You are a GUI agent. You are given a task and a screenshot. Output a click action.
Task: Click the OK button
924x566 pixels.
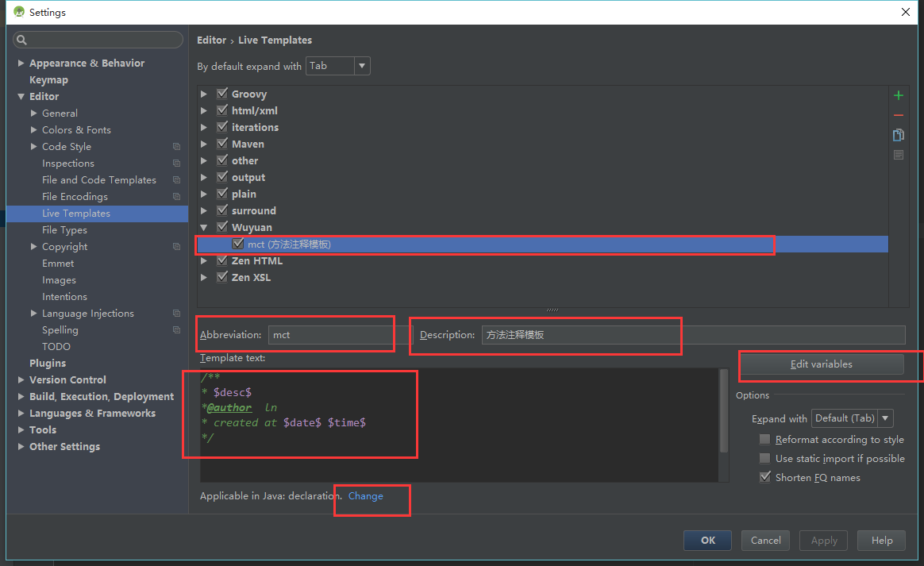(x=708, y=541)
